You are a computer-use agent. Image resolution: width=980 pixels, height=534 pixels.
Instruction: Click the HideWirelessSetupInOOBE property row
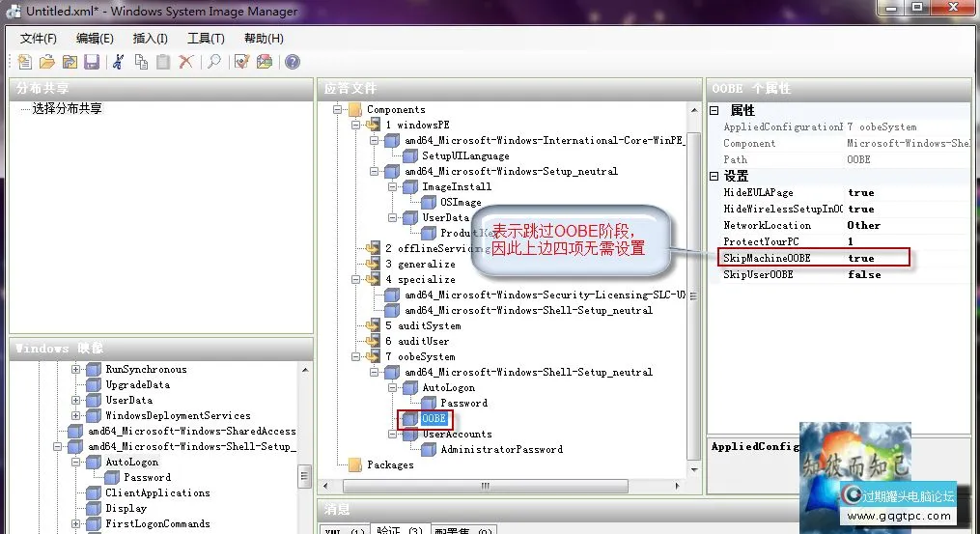[839, 209]
